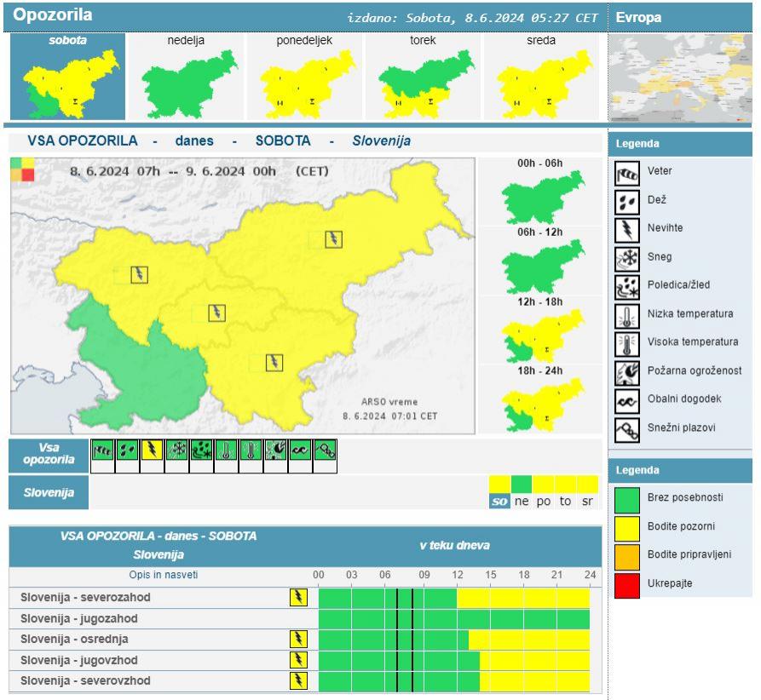Image resolution: width=761 pixels, height=700 pixels.
Task: Select the rain warning icon in filter row
Action: click(127, 450)
